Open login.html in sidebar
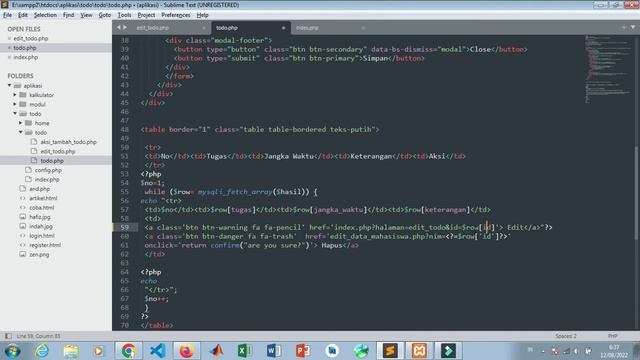The height and width of the screenshot is (360, 640). (x=42, y=236)
